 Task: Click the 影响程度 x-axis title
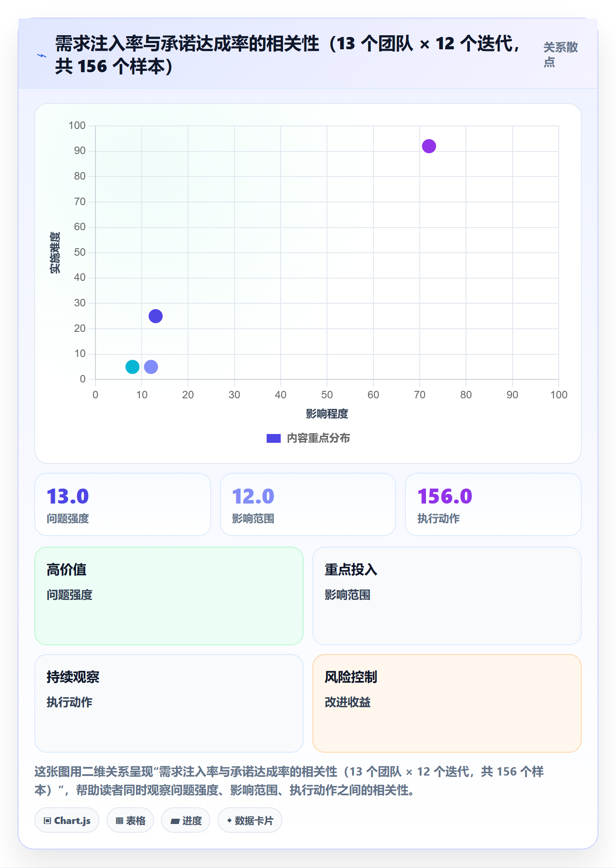pos(327,414)
